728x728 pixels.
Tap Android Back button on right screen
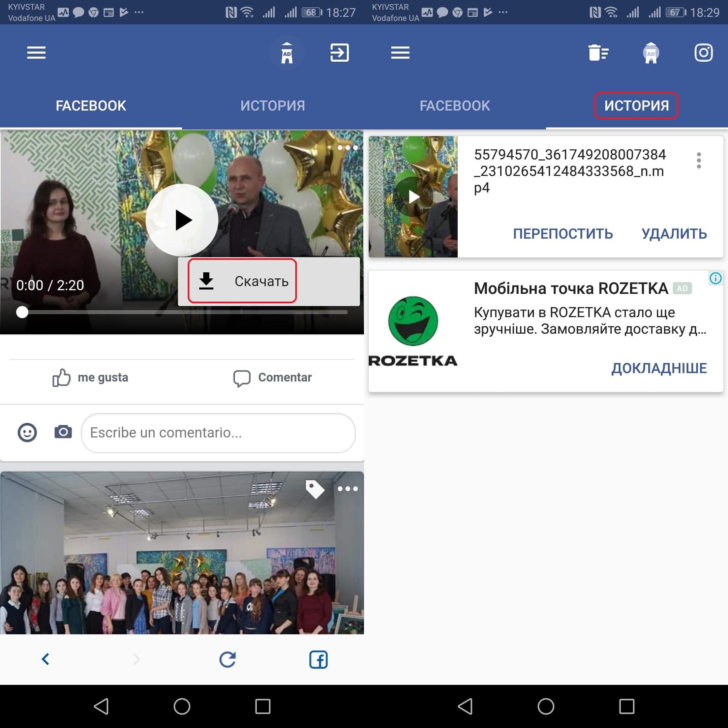click(x=465, y=706)
